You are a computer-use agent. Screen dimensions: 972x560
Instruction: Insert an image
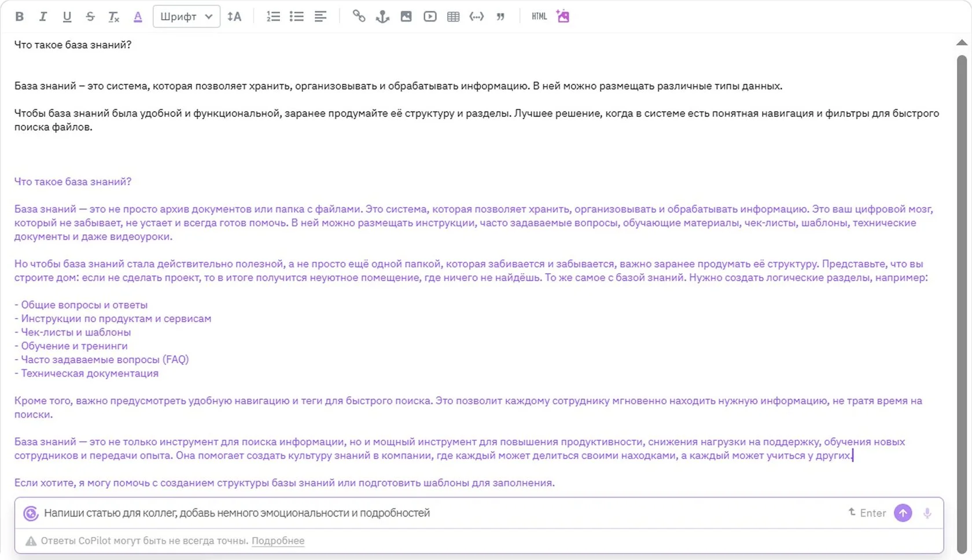coord(406,17)
